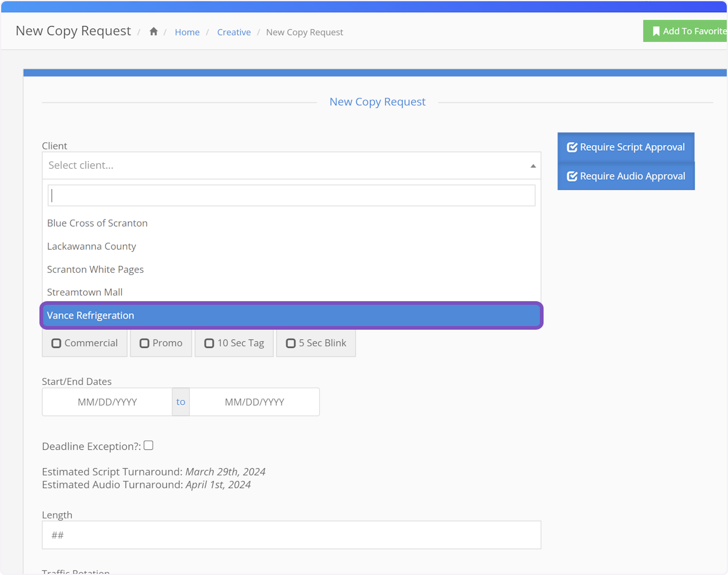
Task: Click the Require Script Approval checkmark icon
Action: [571, 148]
